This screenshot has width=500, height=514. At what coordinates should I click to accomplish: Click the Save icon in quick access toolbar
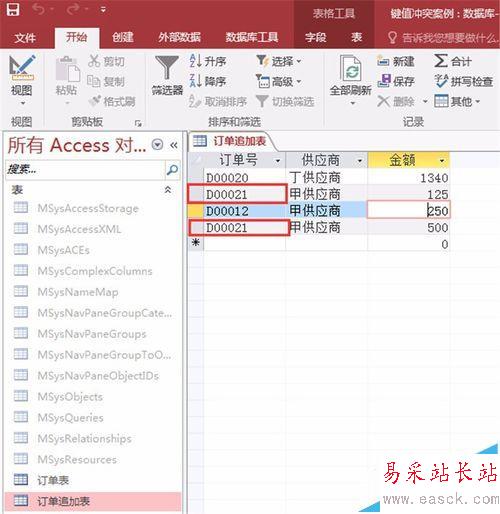(x=13, y=9)
